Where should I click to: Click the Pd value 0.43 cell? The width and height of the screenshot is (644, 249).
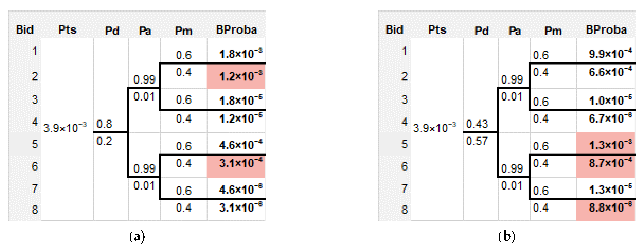[x=477, y=124]
